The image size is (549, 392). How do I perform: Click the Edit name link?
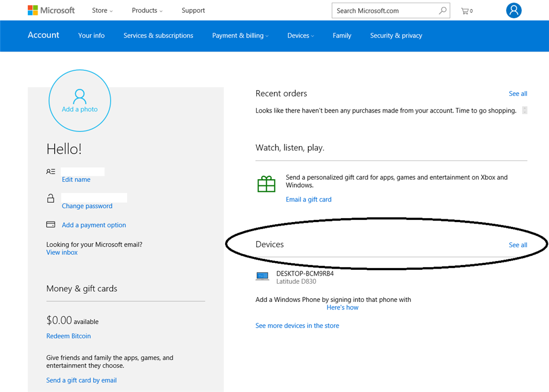coord(76,179)
